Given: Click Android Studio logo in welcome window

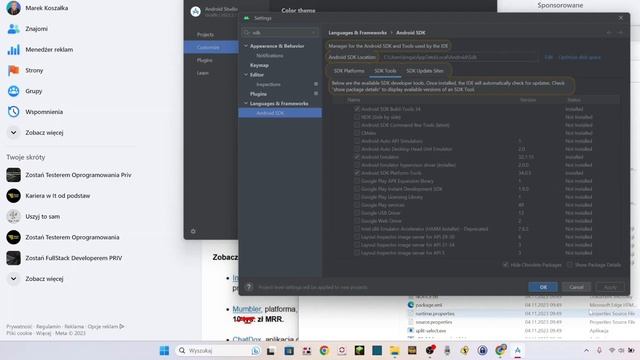Looking at the screenshot, I should click(x=196, y=11).
